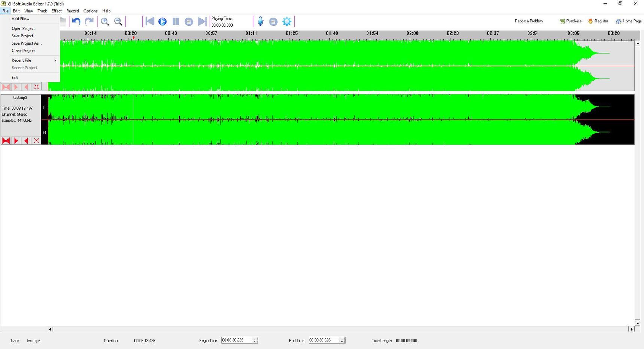644x349 pixels.
Task: Click the Samples: 44100Hz text
Action: (17, 121)
